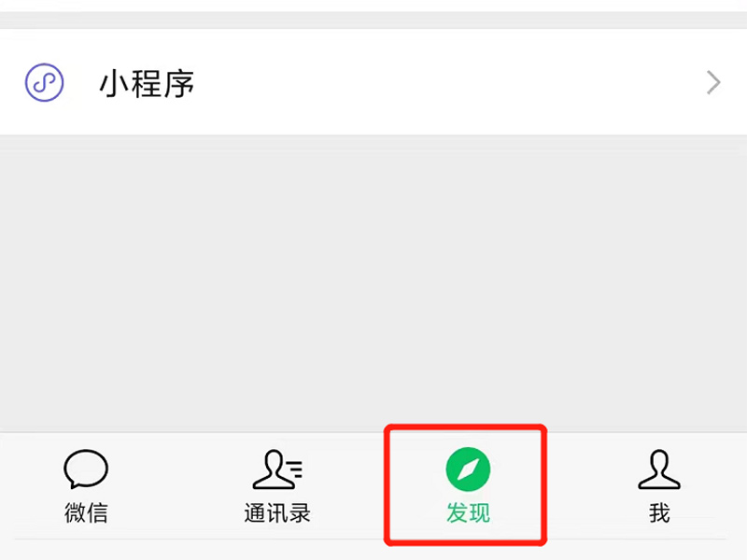The image size is (747, 560).
Task: Click tab bar gap between 通讯录 and 发现
Action: click(346, 485)
